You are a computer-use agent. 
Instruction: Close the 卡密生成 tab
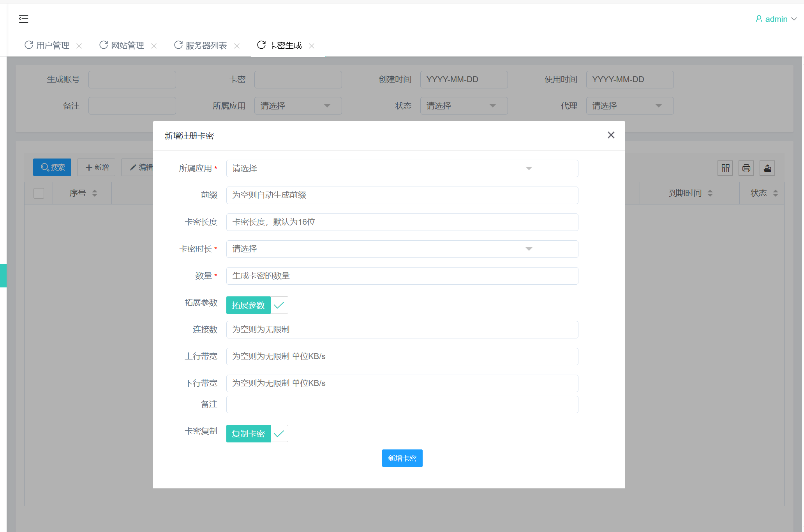pyautogui.click(x=312, y=46)
